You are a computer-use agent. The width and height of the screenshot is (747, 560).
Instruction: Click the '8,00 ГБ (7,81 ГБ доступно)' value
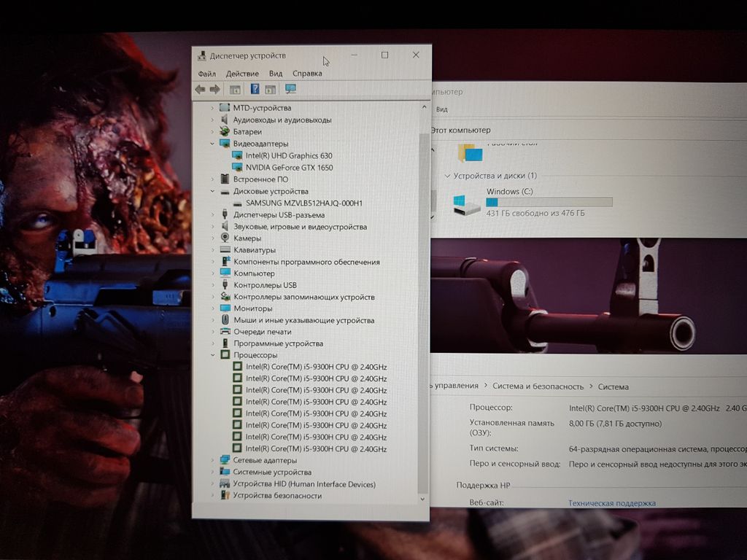(615, 424)
